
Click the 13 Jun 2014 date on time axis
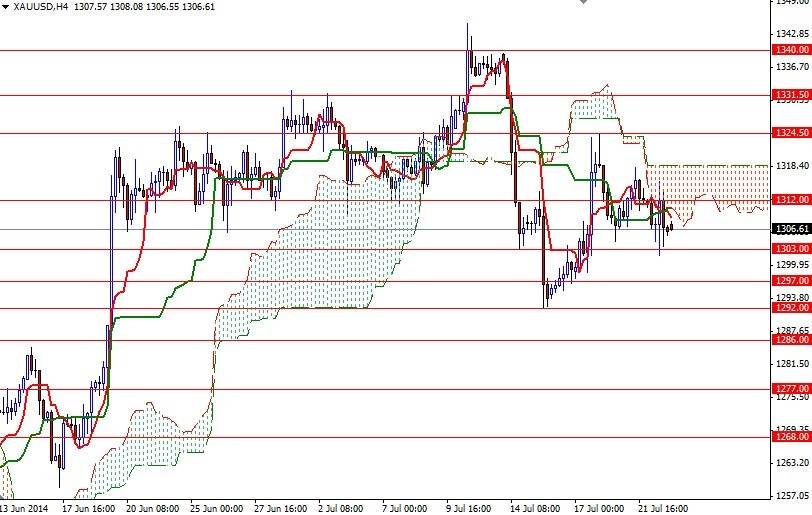27,508
